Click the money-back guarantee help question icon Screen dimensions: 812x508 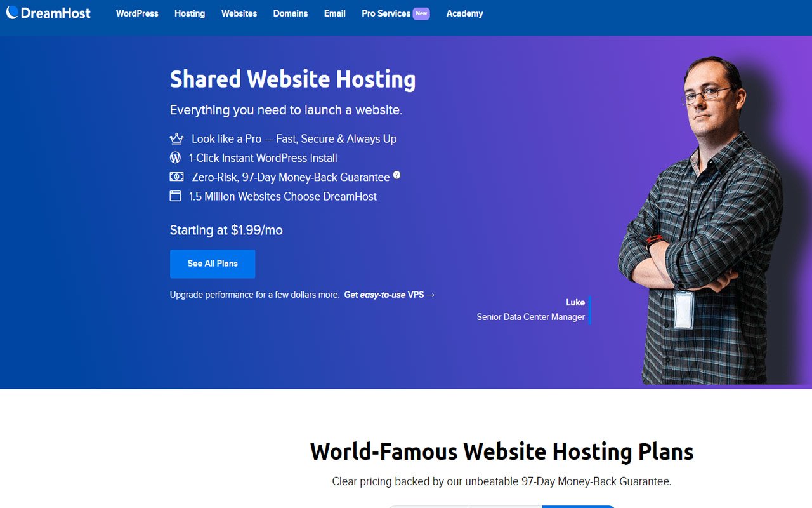[397, 175]
